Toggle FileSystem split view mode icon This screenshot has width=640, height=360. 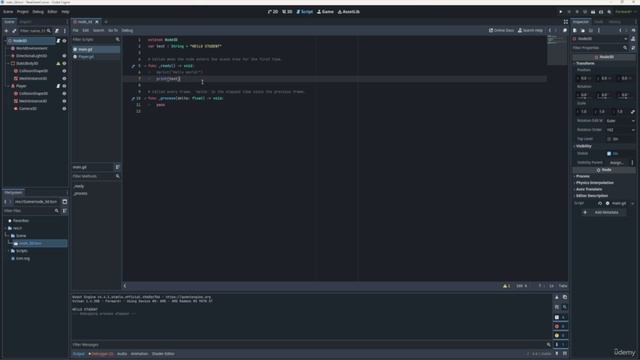click(64, 202)
